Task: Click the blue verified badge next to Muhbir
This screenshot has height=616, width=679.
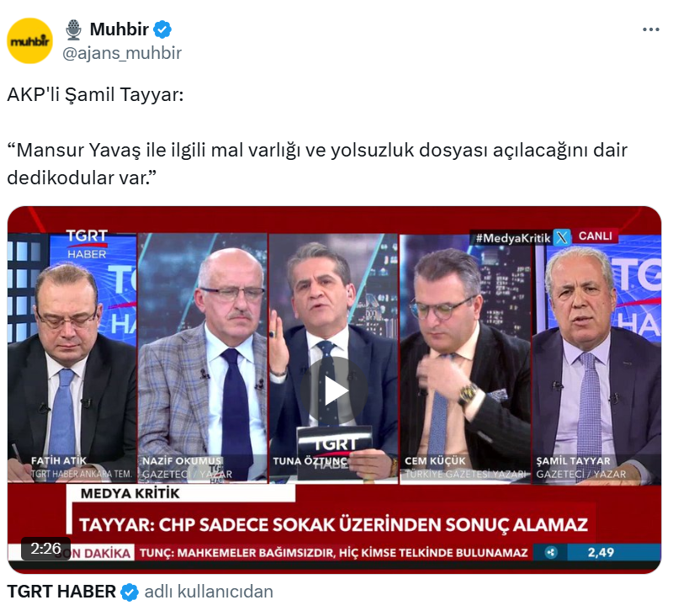Action: (162, 29)
